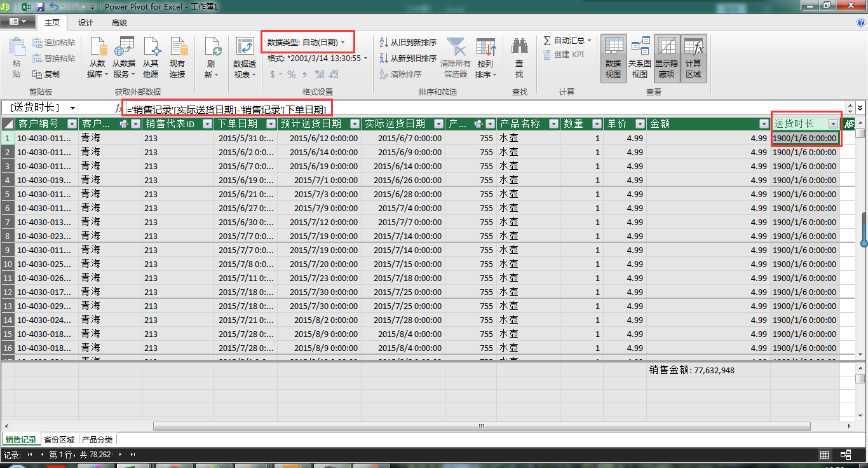
Task: Select the Design (设计) ribbon tab
Action: point(86,23)
